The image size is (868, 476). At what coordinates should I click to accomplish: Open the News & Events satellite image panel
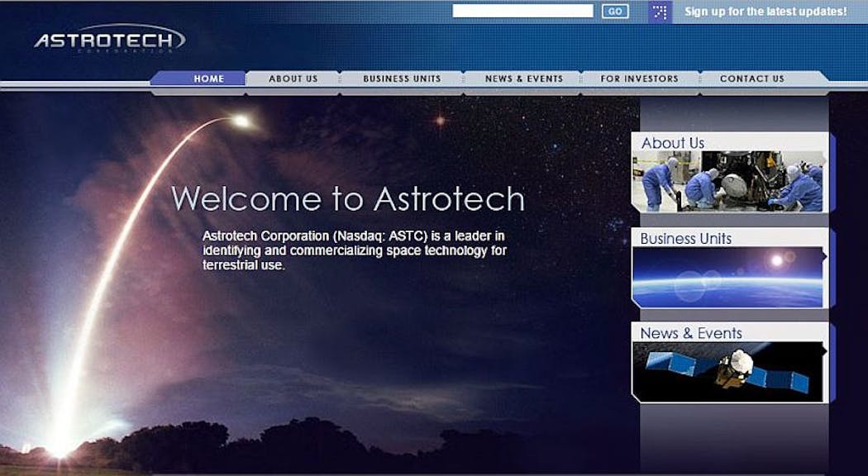coord(727,370)
